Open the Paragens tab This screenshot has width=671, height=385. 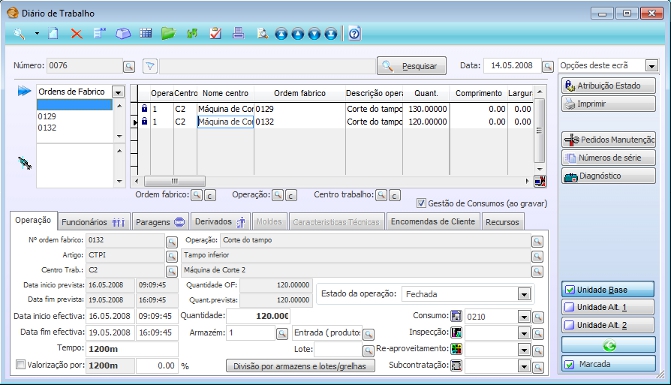160,222
